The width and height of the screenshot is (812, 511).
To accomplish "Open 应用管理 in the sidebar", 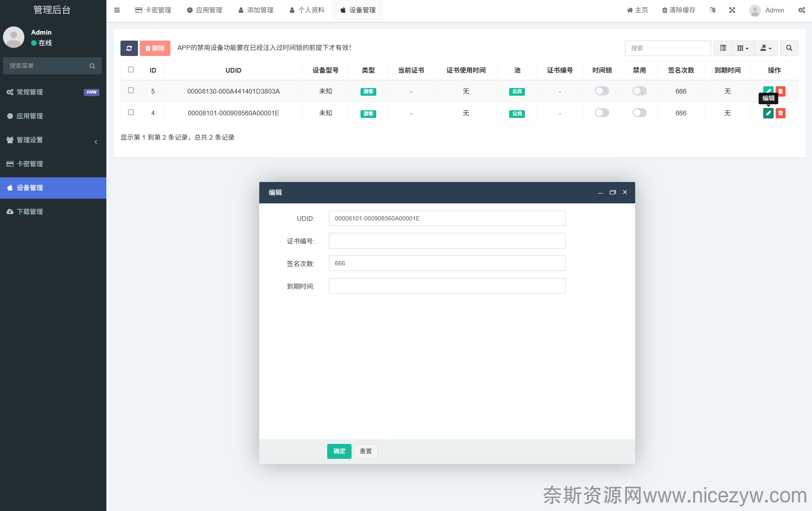I will coord(53,116).
